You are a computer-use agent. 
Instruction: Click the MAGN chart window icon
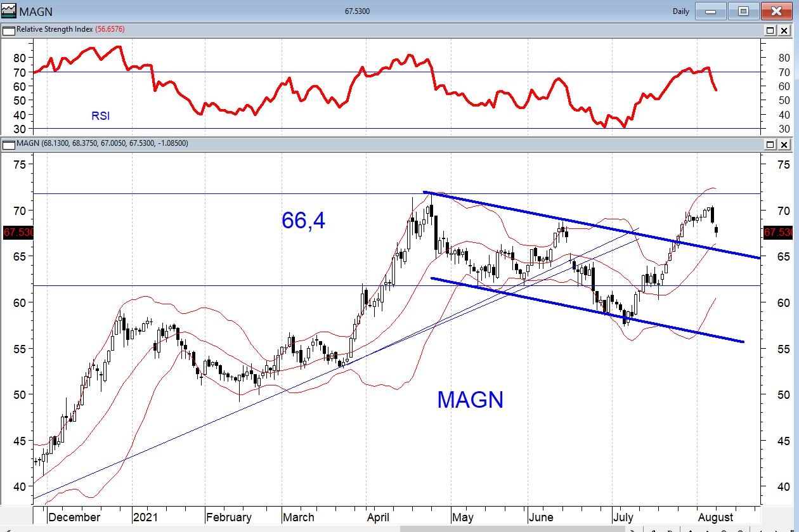tap(9, 11)
